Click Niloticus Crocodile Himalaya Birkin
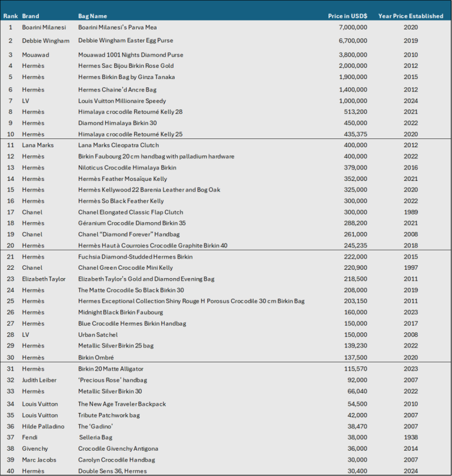 coord(127,168)
